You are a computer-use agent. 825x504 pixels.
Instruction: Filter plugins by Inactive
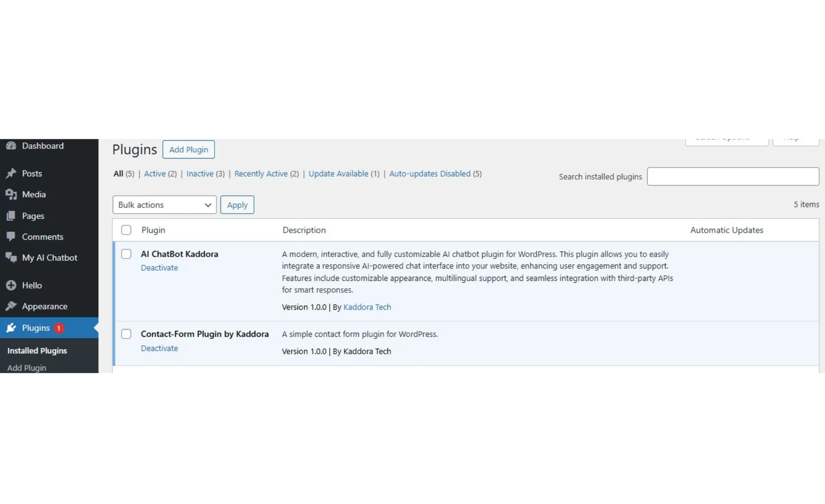pos(200,174)
